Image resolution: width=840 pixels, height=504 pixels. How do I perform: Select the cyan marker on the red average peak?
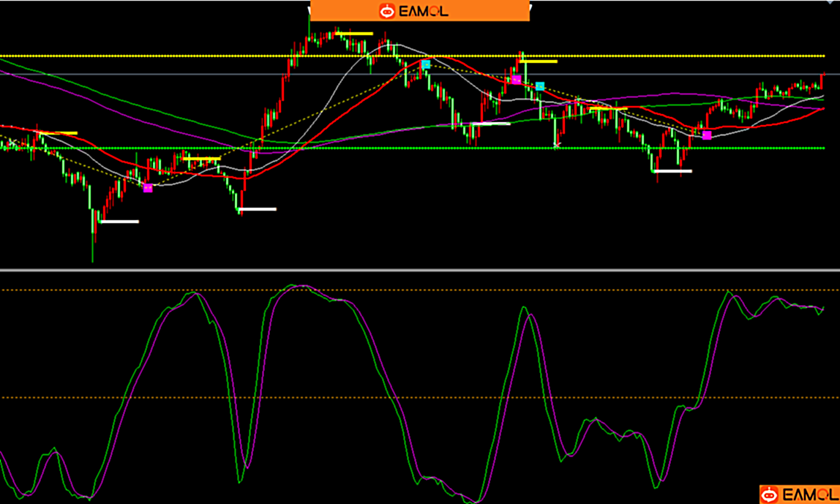tap(425, 64)
